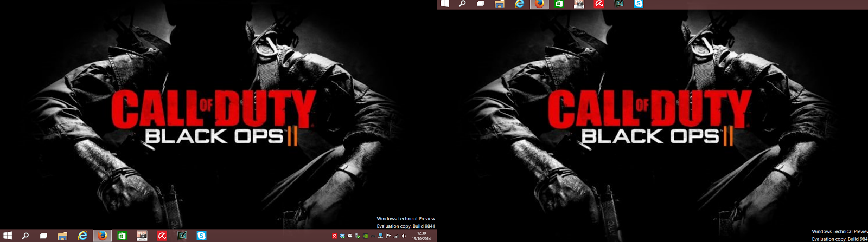The image size is (868, 242).
Task: Open NVIDIA tray icon
Action: click(x=365, y=236)
